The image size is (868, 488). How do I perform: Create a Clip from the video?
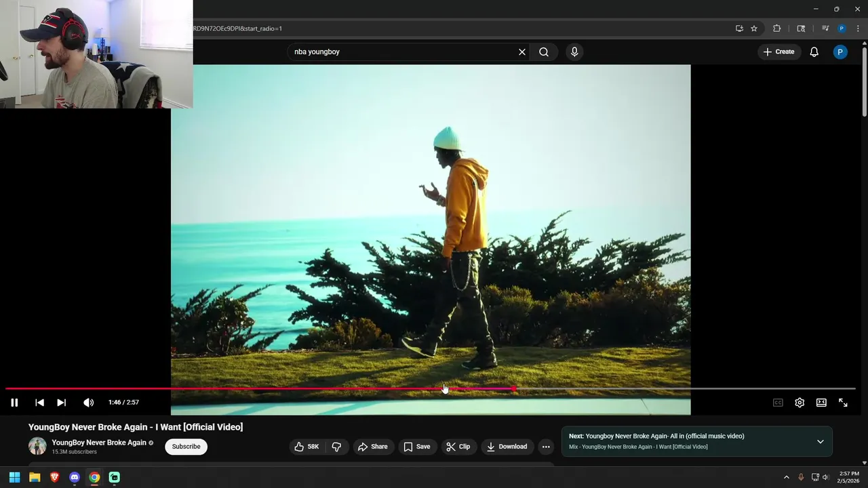pos(458,447)
